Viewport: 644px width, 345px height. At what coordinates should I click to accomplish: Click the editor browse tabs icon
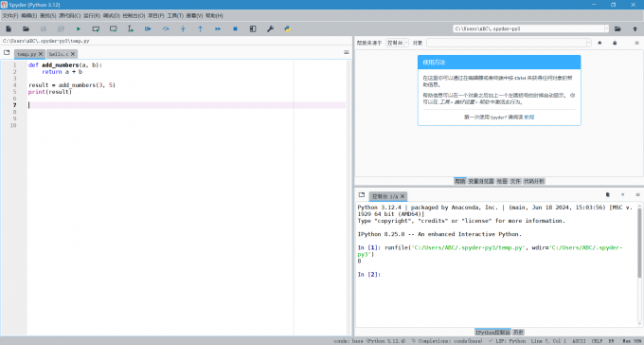[7, 53]
